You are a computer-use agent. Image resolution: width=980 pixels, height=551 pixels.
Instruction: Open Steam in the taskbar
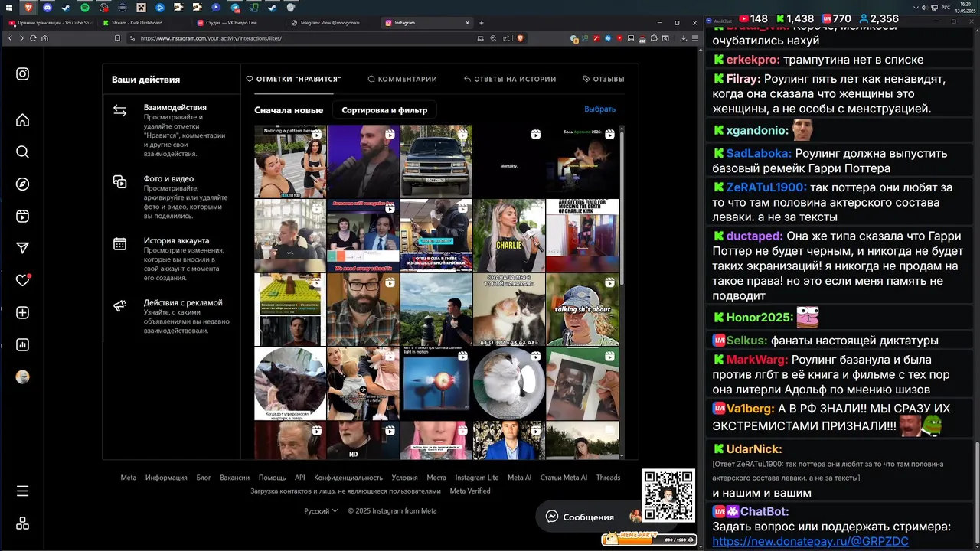pos(66,8)
